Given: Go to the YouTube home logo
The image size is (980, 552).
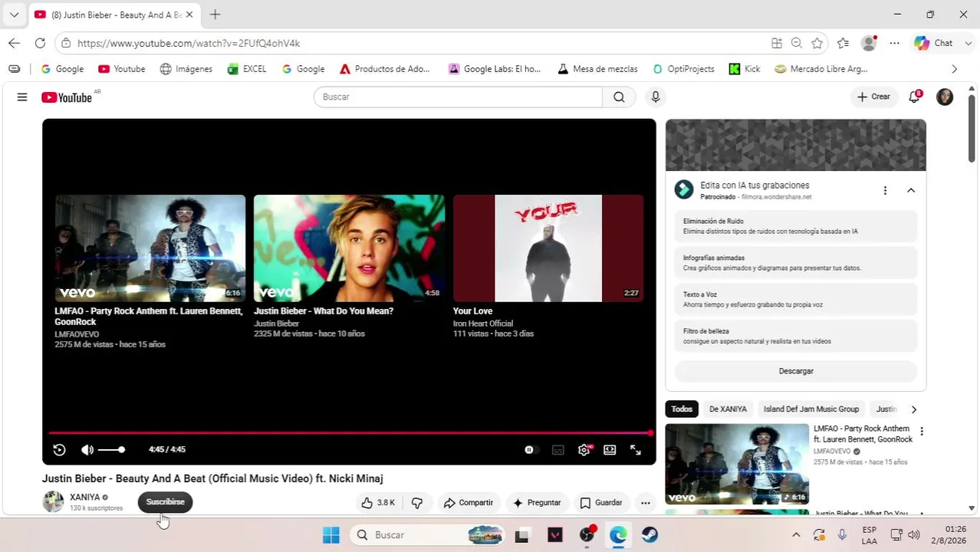Looking at the screenshot, I should tap(67, 97).
